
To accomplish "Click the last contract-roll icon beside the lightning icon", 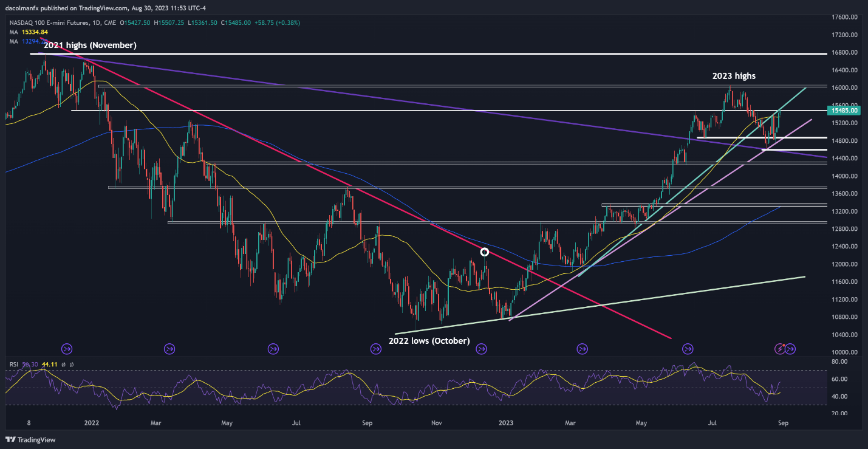I will 791,349.
